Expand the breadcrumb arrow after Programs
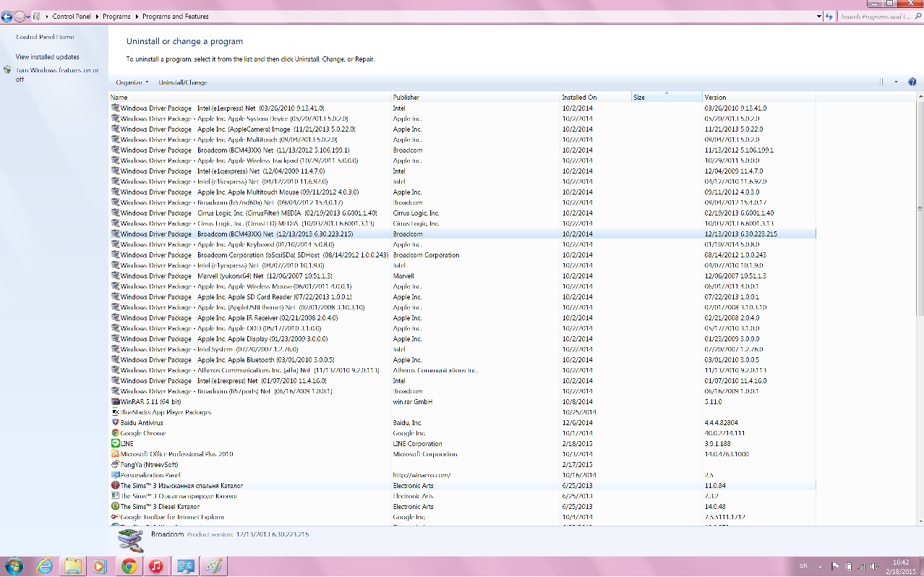 [138, 16]
